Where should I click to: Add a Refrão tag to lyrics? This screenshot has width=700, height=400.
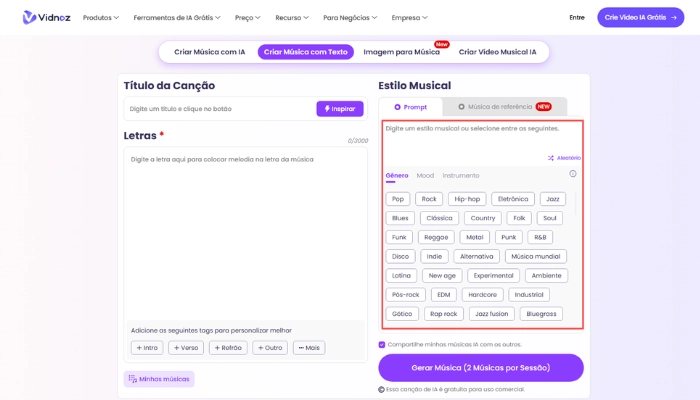pyautogui.click(x=227, y=348)
